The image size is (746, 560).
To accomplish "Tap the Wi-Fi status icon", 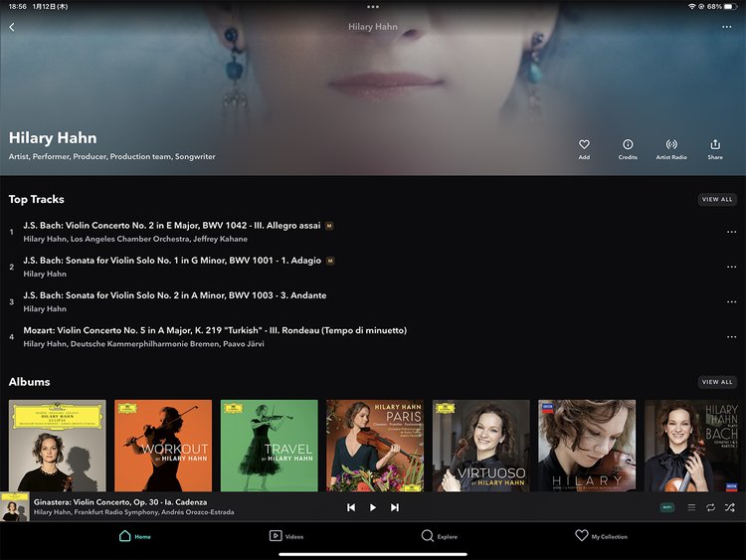I will click(x=691, y=7).
